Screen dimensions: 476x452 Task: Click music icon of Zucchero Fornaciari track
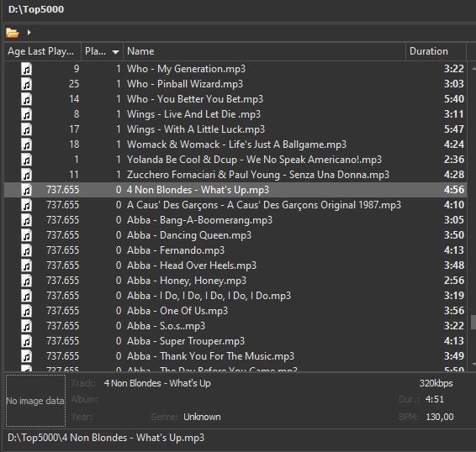coord(26,175)
